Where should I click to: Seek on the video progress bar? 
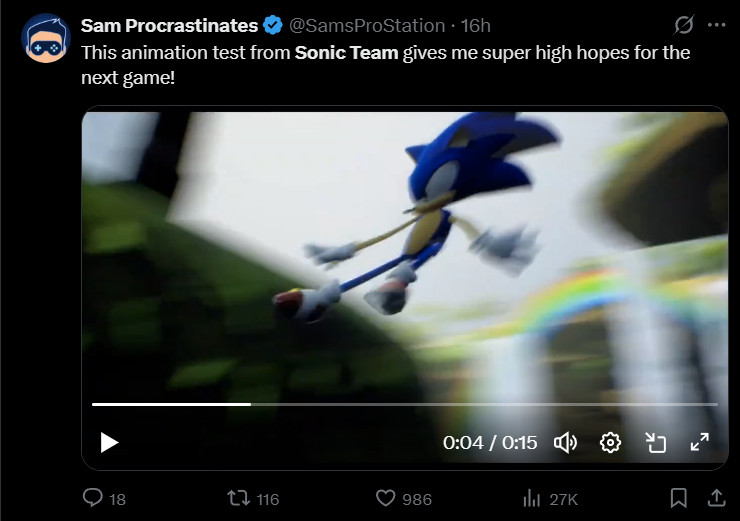coord(405,404)
